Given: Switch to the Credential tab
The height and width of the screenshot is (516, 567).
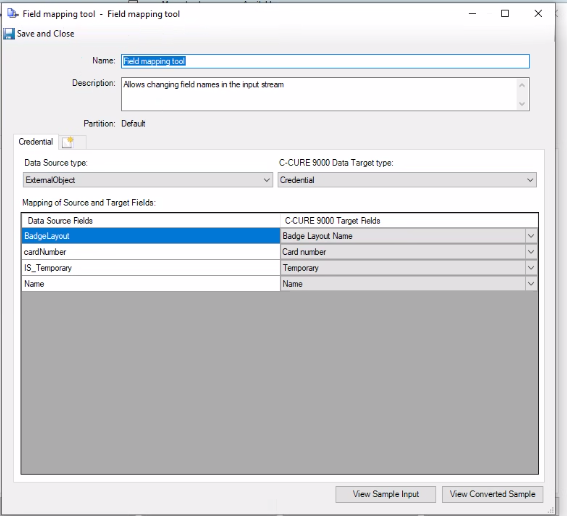Looking at the screenshot, I should point(35,142).
